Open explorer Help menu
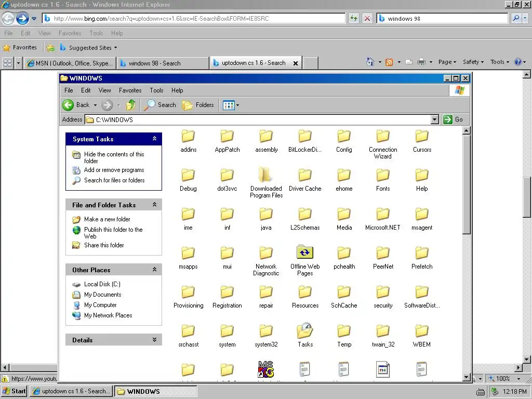 pyautogui.click(x=177, y=90)
